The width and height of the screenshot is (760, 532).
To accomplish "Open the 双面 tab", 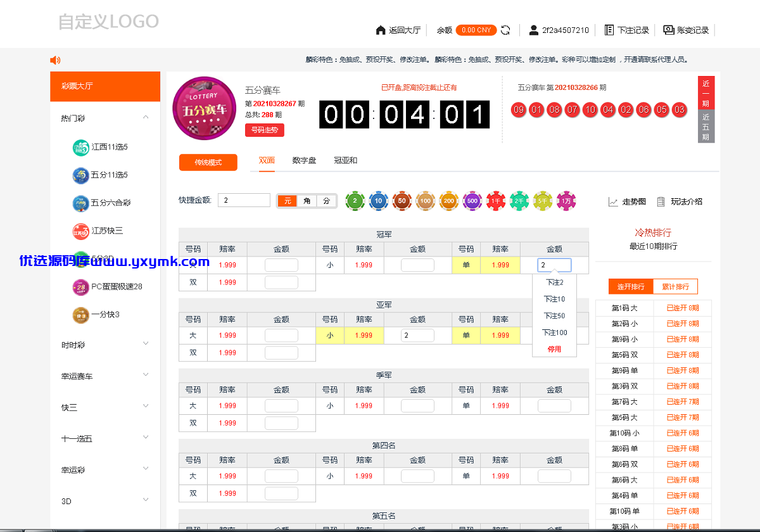I will [x=267, y=161].
